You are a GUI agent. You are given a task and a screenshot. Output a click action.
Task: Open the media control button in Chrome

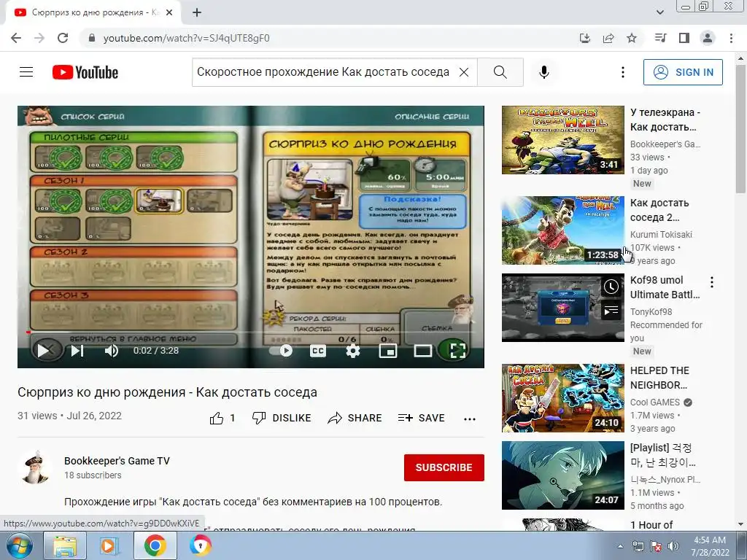click(x=660, y=38)
